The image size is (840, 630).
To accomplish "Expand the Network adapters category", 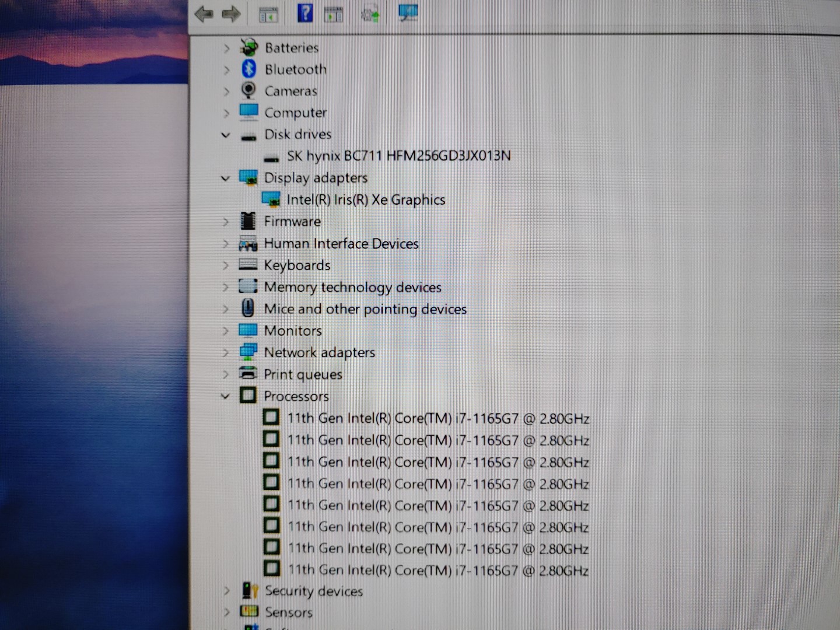I will coord(226,352).
